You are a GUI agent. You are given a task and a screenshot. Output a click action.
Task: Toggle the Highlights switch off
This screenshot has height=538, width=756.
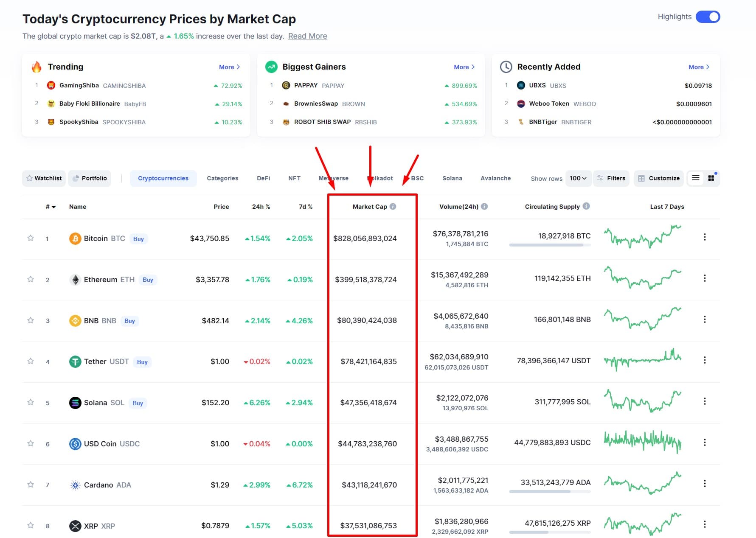point(708,17)
